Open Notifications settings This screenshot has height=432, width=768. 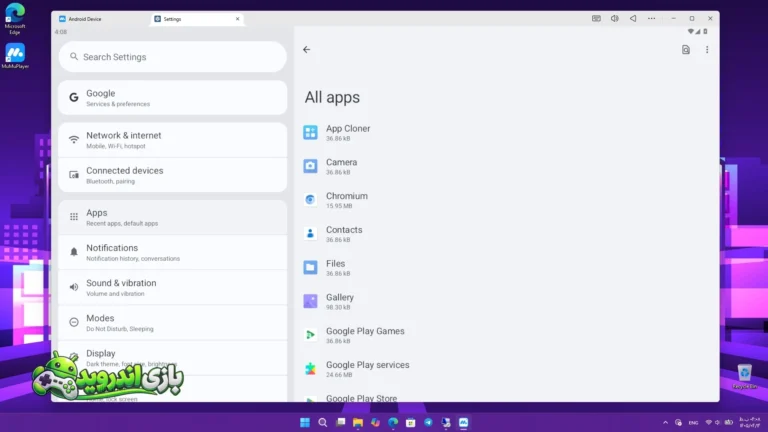pyautogui.click(x=172, y=252)
